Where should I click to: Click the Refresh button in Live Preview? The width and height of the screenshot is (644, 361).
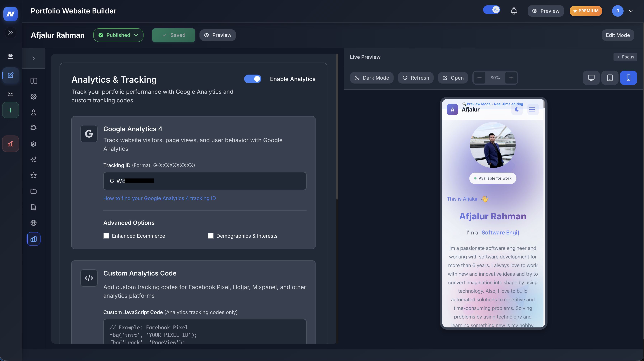tap(415, 78)
